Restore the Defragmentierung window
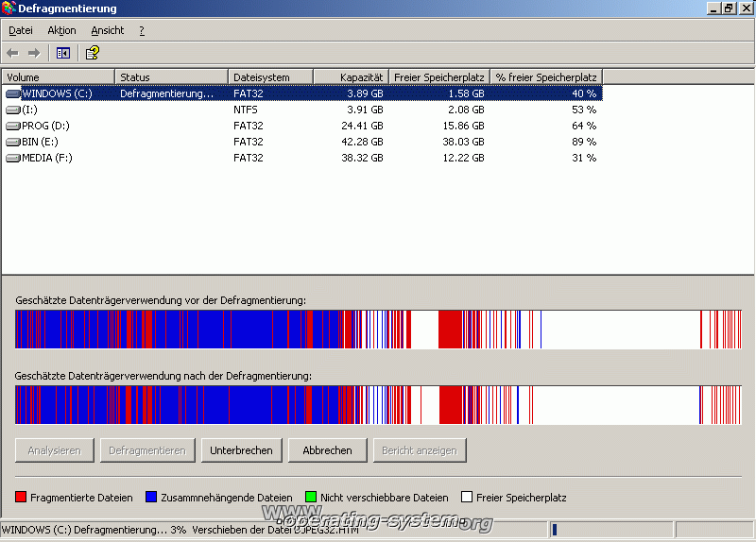 [730, 8]
